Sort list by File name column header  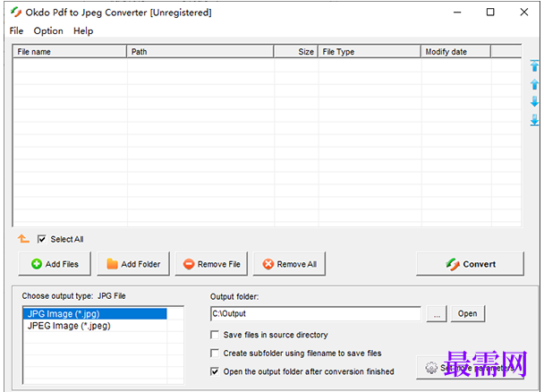pos(70,52)
